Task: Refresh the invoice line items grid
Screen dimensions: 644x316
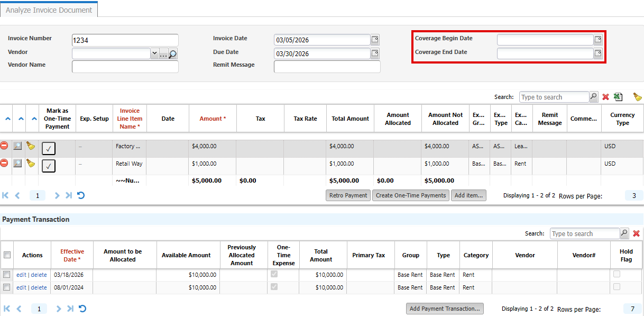Action: (x=81, y=195)
